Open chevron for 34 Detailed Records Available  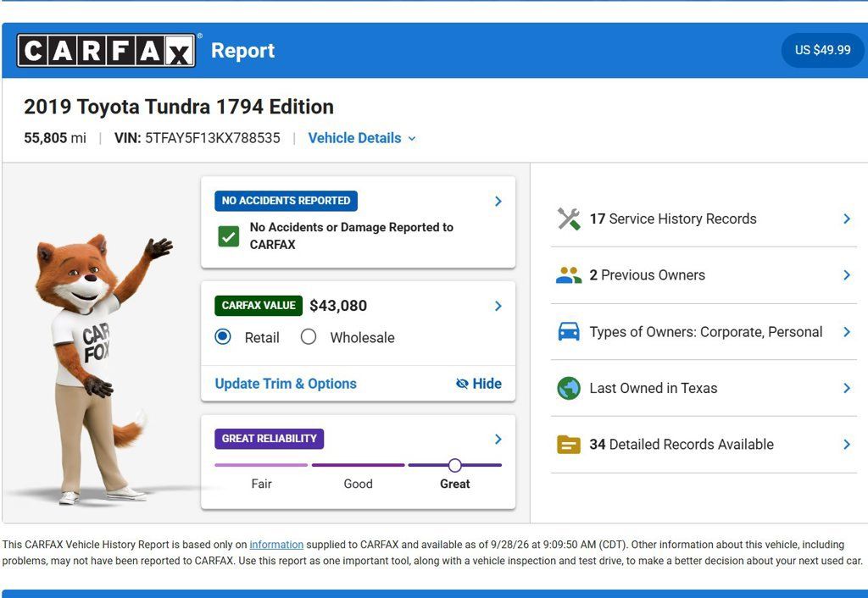847,445
